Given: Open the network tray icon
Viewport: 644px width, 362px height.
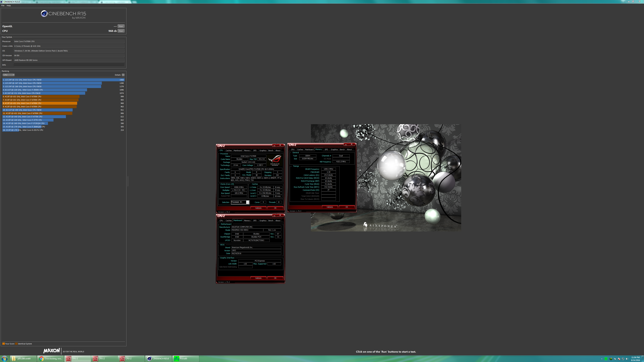Looking at the screenshot, I should (x=623, y=359).
